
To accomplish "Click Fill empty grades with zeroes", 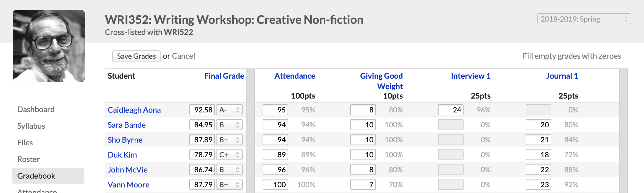I will tap(572, 56).
